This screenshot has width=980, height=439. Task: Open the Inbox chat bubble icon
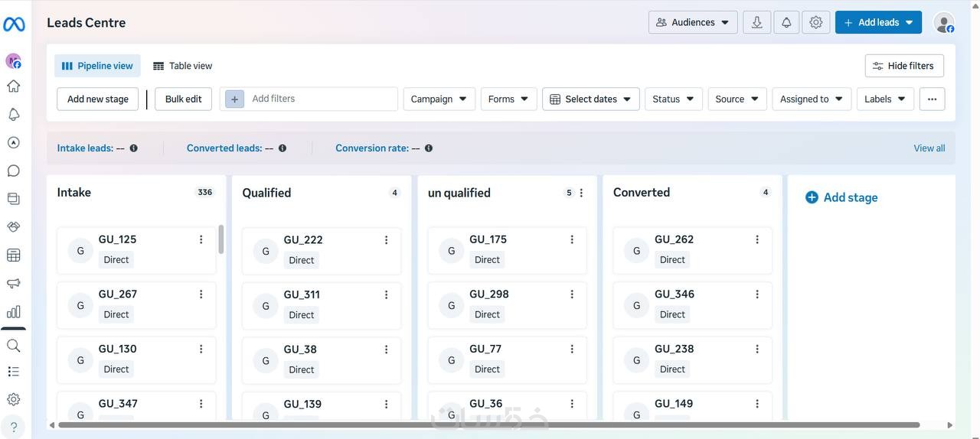[x=14, y=171]
